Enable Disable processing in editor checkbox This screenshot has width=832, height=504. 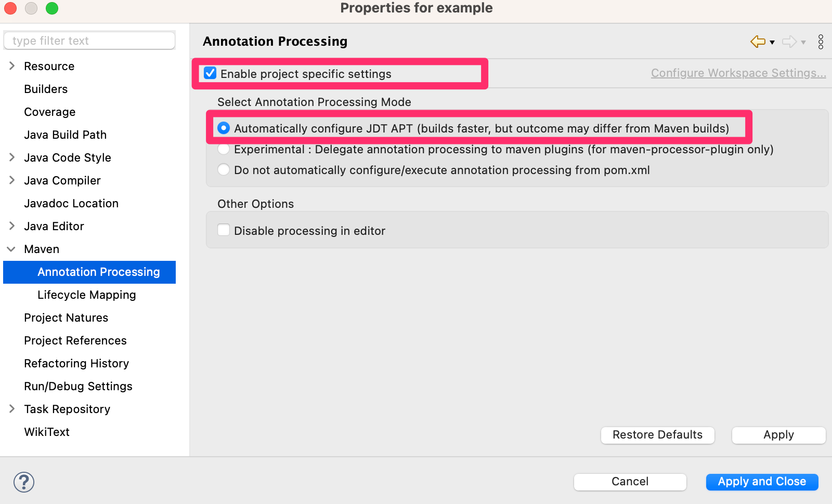click(224, 230)
